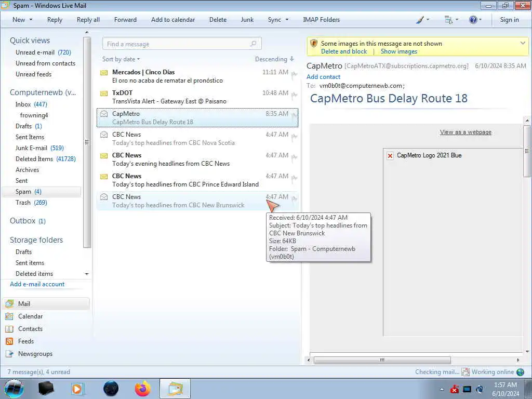
Task: Open the Junk E-mail folder
Action: (39, 148)
